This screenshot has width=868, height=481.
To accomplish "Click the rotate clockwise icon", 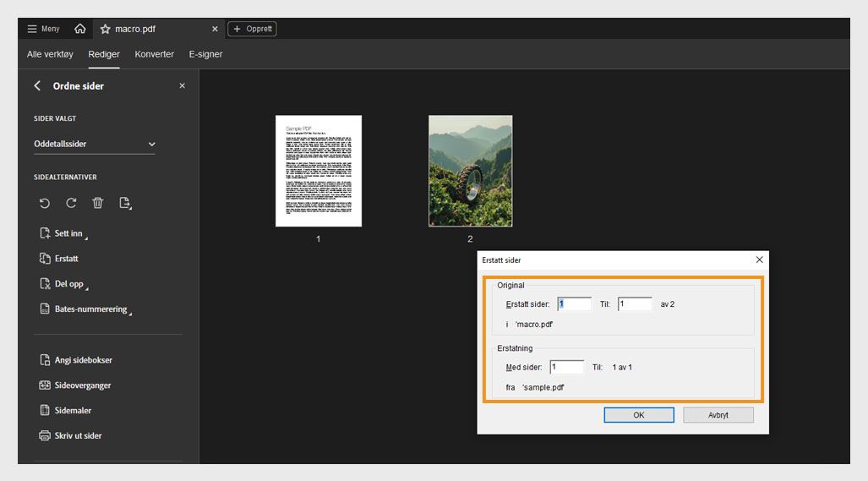I will coord(71,203).
